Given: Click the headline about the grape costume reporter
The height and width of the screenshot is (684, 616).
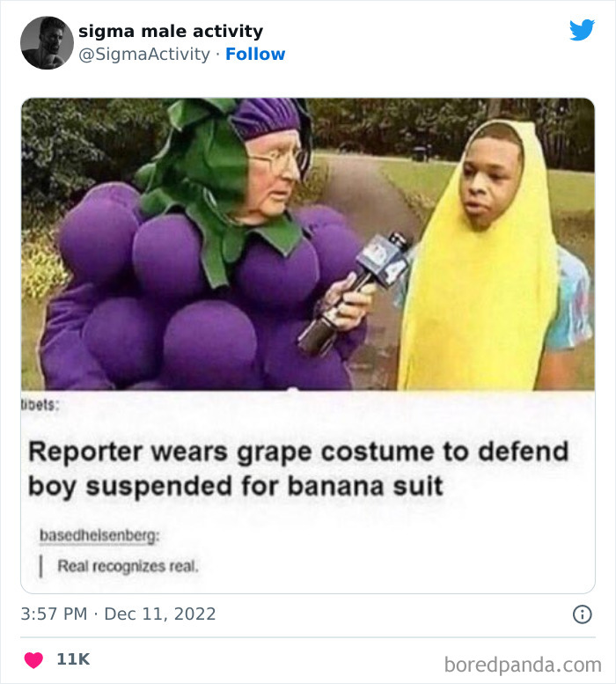Looking at the screenshot, I should (298, 468).
